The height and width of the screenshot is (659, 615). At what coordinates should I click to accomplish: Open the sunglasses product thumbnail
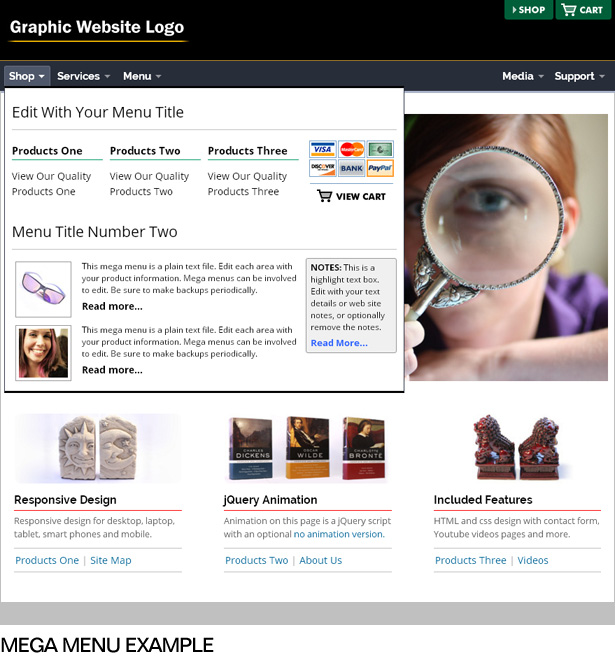(x=43, y=289)
